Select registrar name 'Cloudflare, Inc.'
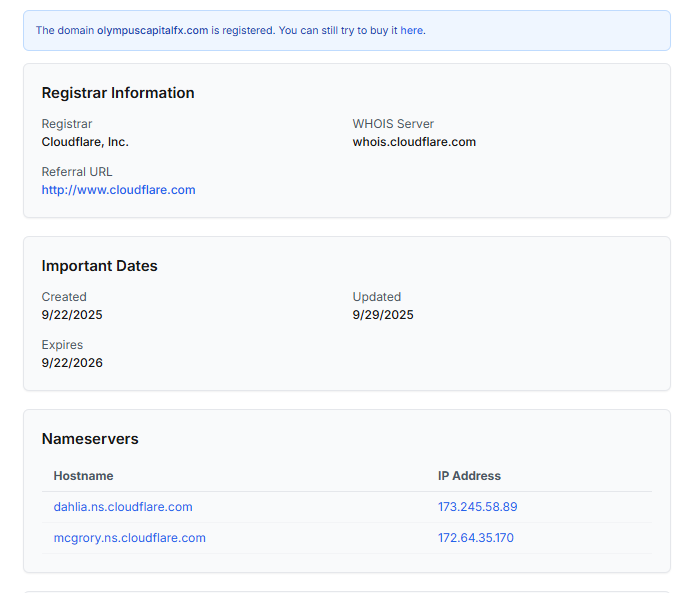Screen dimensions: 684x593 (85, 142)
